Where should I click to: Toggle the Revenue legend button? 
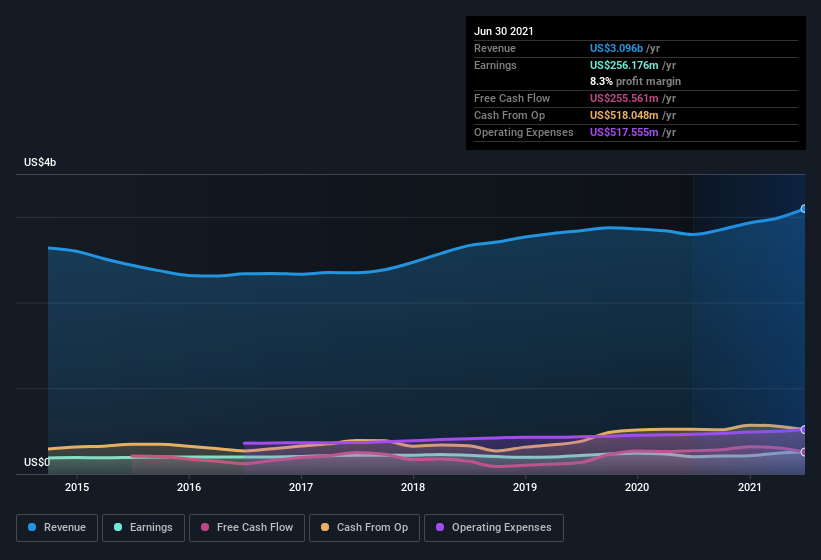pyautogui.click(x=57, y=528)
